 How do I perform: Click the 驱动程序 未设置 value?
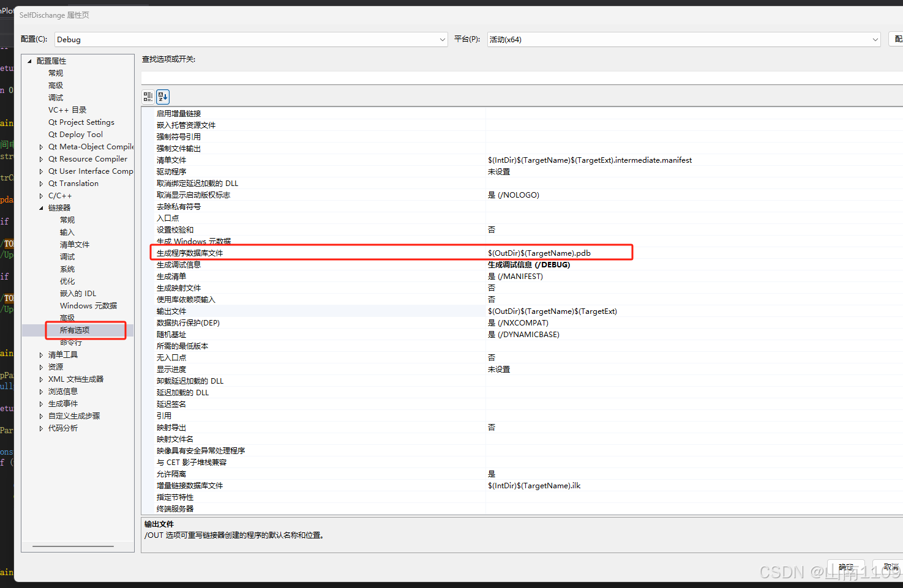coord(499,172)
